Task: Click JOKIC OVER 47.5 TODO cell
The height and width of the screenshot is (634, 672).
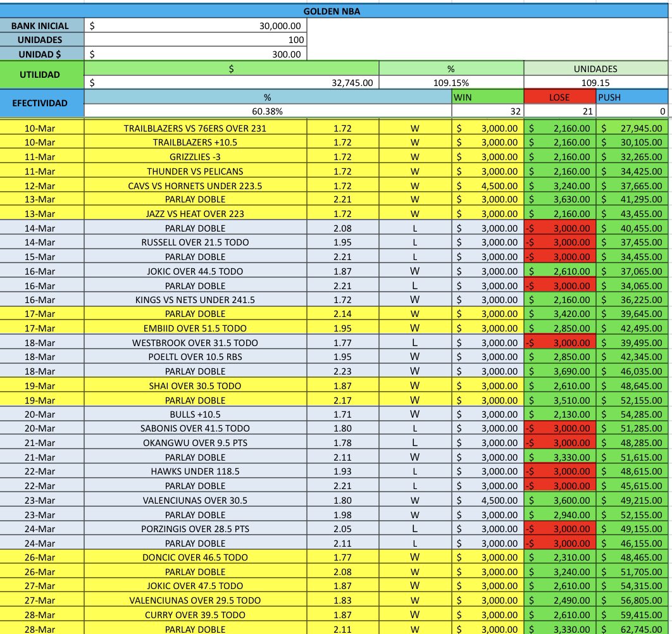Action: tap(196, 585)
